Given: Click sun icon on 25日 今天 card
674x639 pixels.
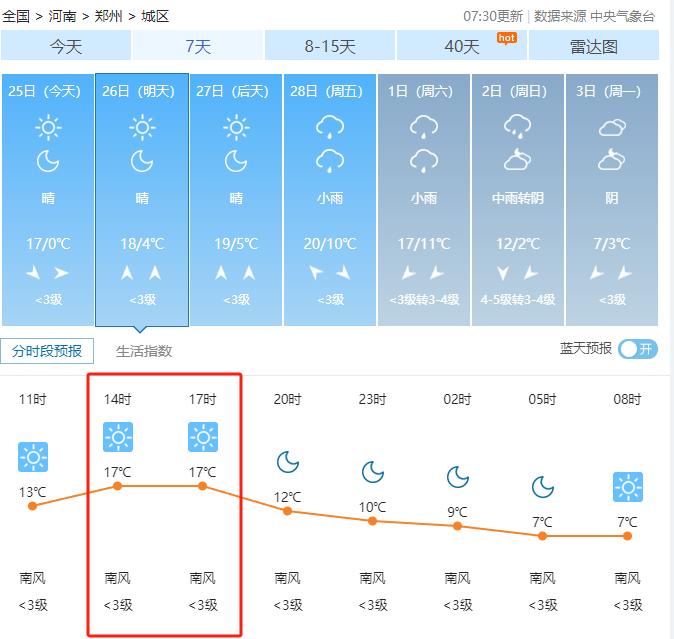Looking at the screenshot, I should point(48,127).
